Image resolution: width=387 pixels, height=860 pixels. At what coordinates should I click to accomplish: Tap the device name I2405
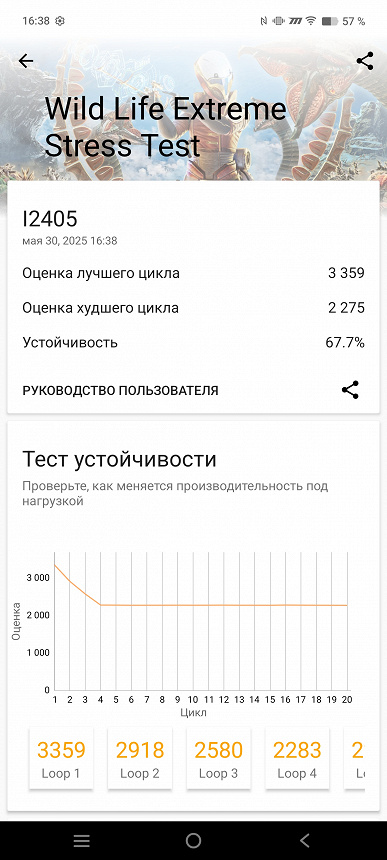[x=50, y=219]
